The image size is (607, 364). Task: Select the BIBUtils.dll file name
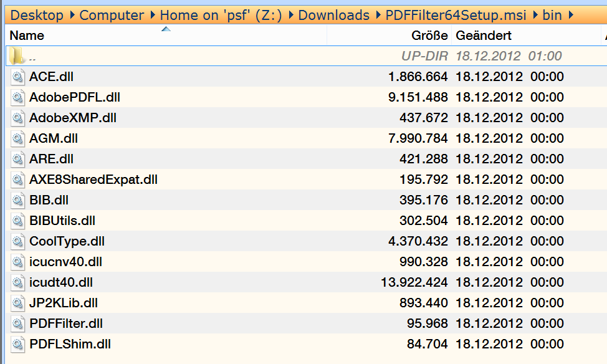[62, 221]
